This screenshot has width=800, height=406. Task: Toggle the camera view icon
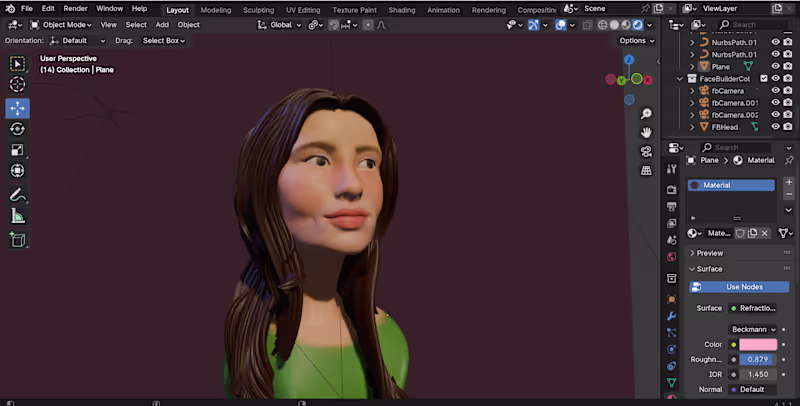point(646,151)
